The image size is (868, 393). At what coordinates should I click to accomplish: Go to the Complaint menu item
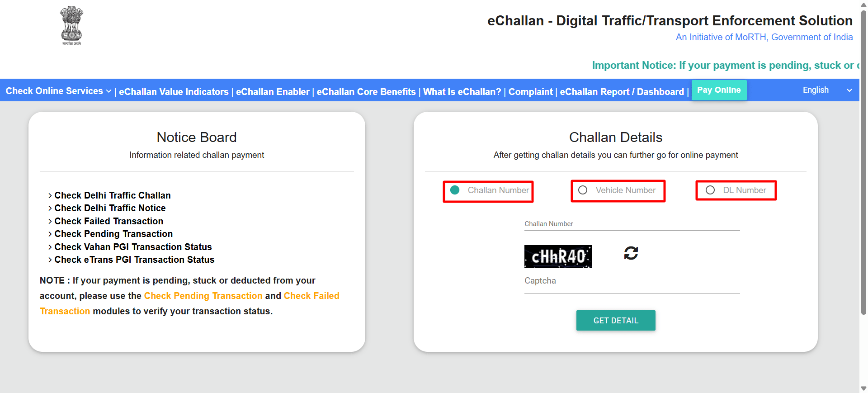coord(530,92)
